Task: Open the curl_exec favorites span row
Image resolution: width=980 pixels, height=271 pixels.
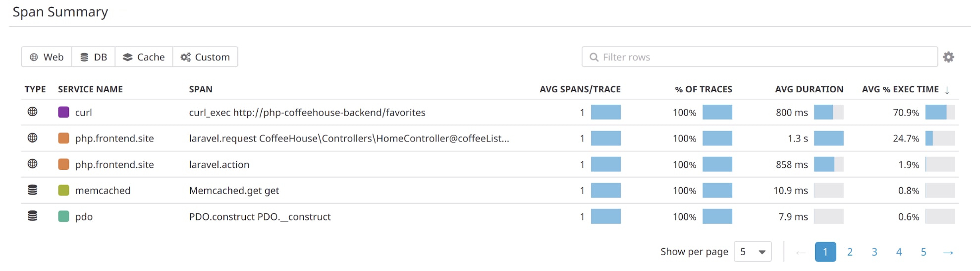Action: coord(490,112)
